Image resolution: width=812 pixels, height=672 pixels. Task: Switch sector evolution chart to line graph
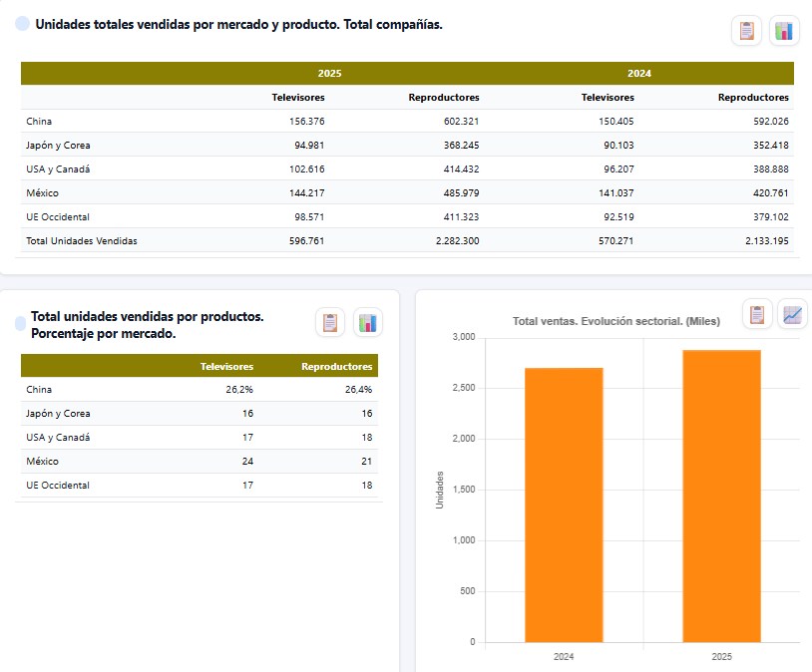tap(792, 314)
